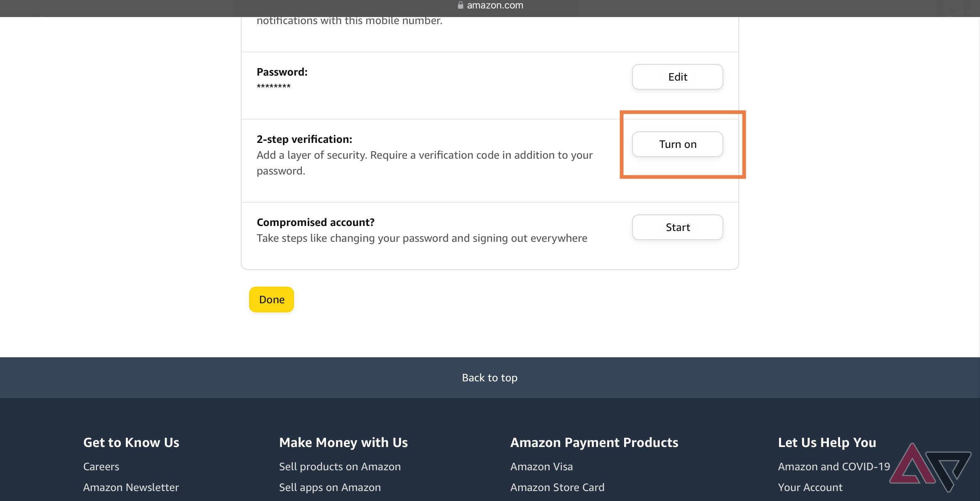Click Back to top link

pyautogui.click(x=490, y=377)
